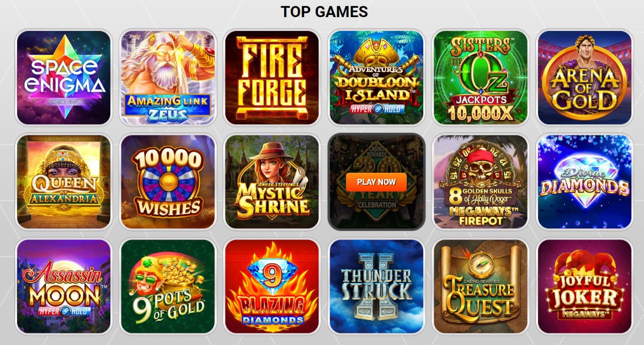644x345 pixels.
Task: Choose the 9 Blazing Diamonds tile
Action: coord(272,286)
